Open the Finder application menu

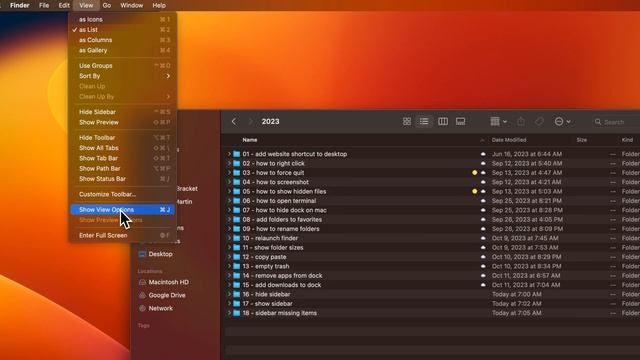coord(20,5)
